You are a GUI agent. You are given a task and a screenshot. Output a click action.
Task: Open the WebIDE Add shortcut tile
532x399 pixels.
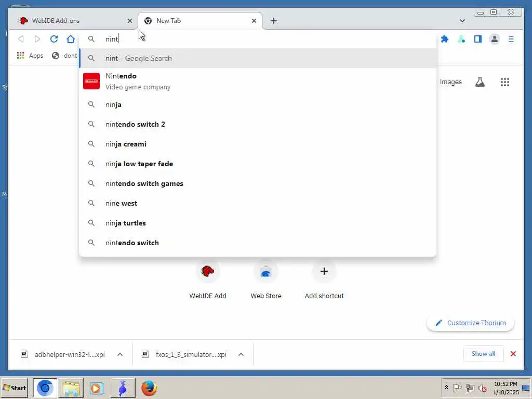click(208, 281)
